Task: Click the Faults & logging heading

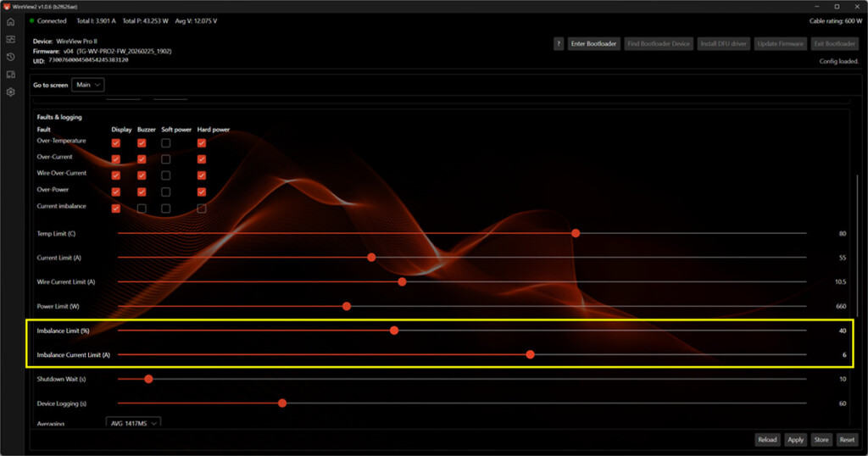Action: [59, 117]
